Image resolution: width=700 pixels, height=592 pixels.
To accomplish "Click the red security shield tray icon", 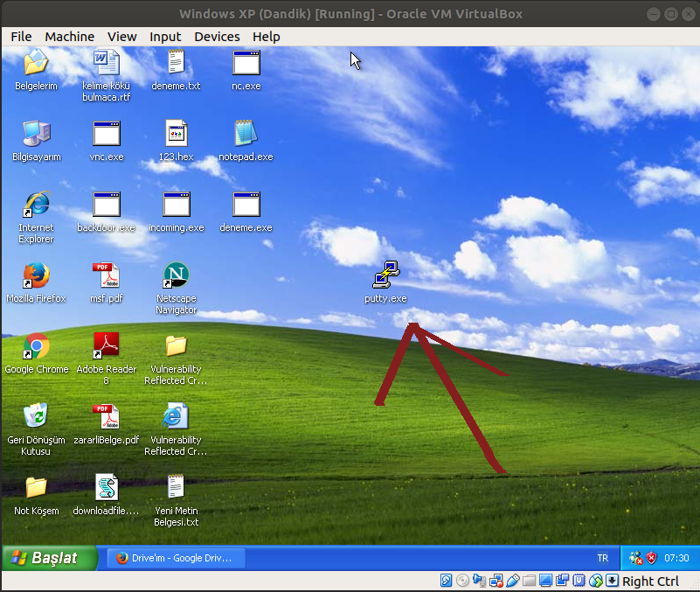I will click(651, 558).
